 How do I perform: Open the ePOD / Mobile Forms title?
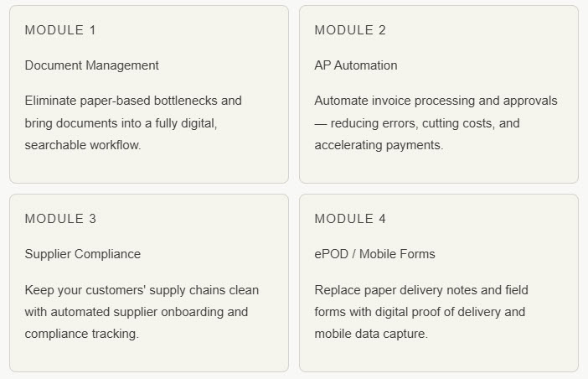374,254
